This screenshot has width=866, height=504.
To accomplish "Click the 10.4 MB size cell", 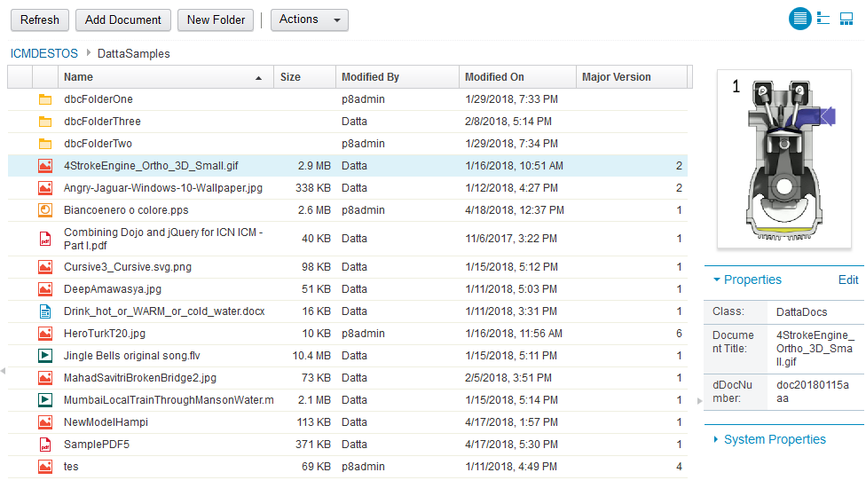I will coord(311,356).
